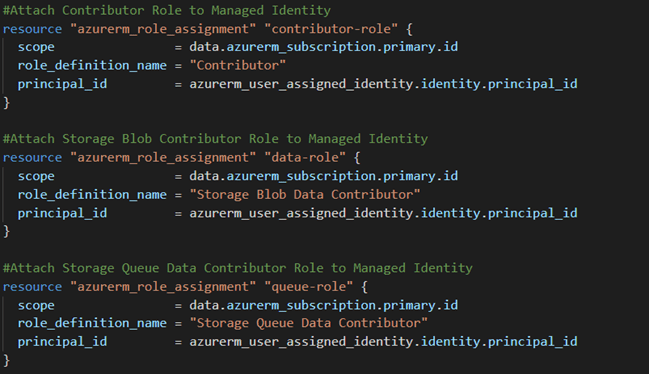Click the resource keyword before "contributor-role"
This screenshot has width=649, height=374.
tap(32, 29)
